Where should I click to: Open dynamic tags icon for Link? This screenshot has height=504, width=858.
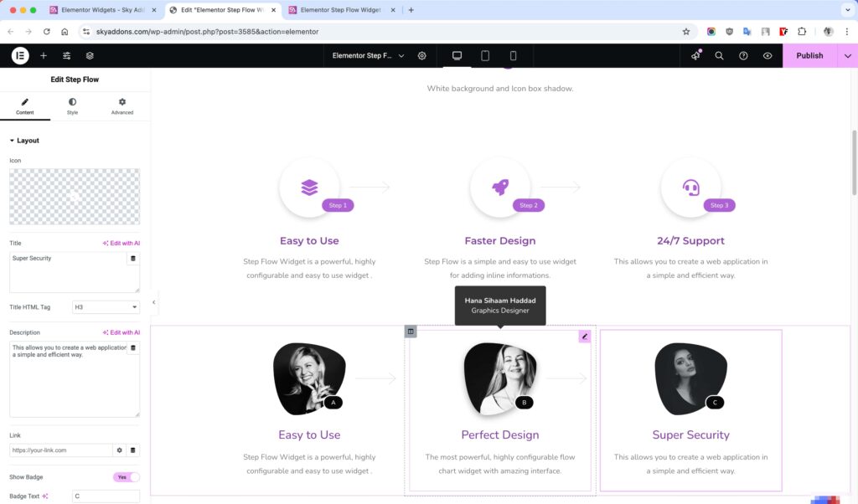133,450
